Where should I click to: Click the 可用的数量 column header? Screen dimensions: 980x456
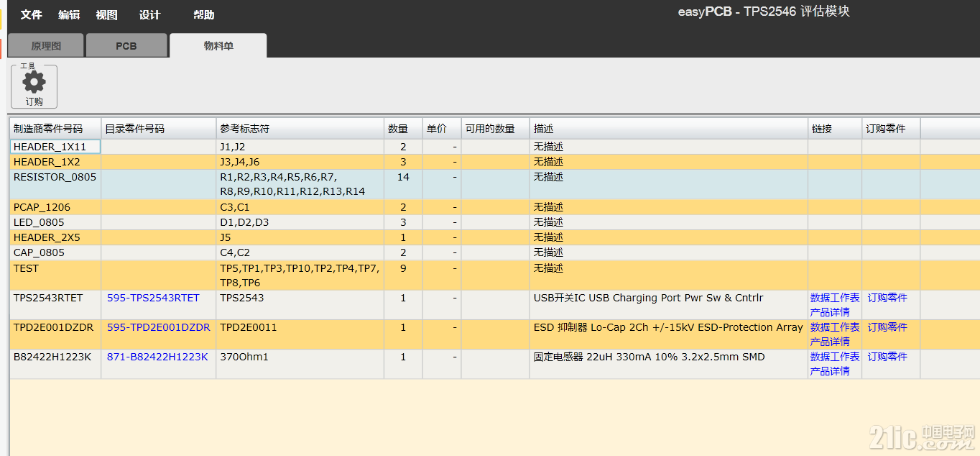[x=495, y=129]
